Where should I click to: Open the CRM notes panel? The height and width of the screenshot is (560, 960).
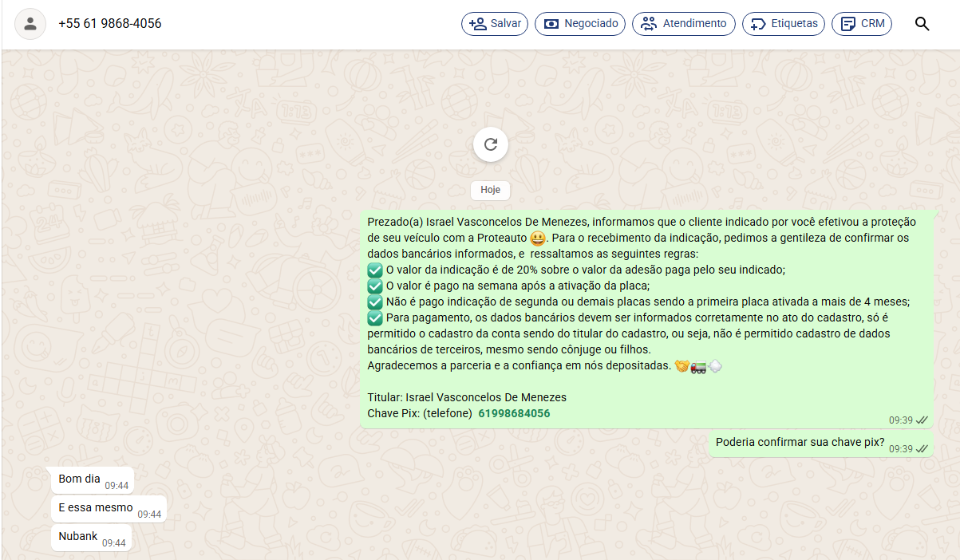tap(862, 24)
